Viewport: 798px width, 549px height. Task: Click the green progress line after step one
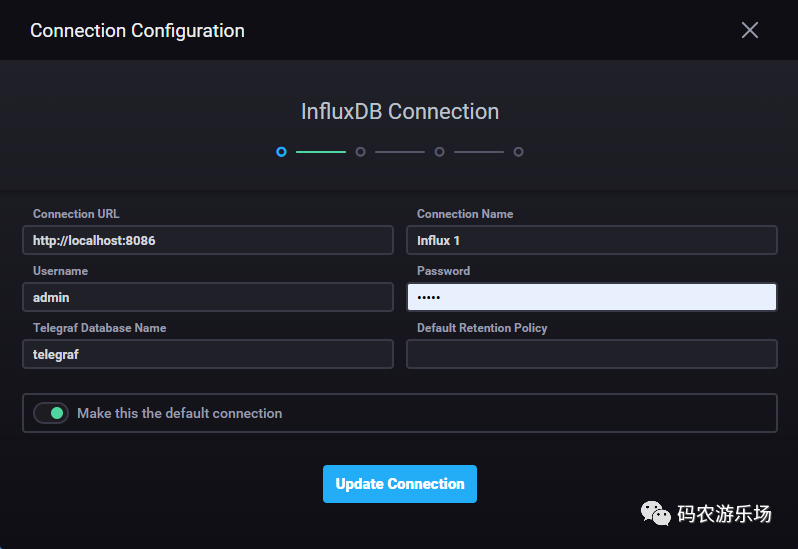(321, 152)
